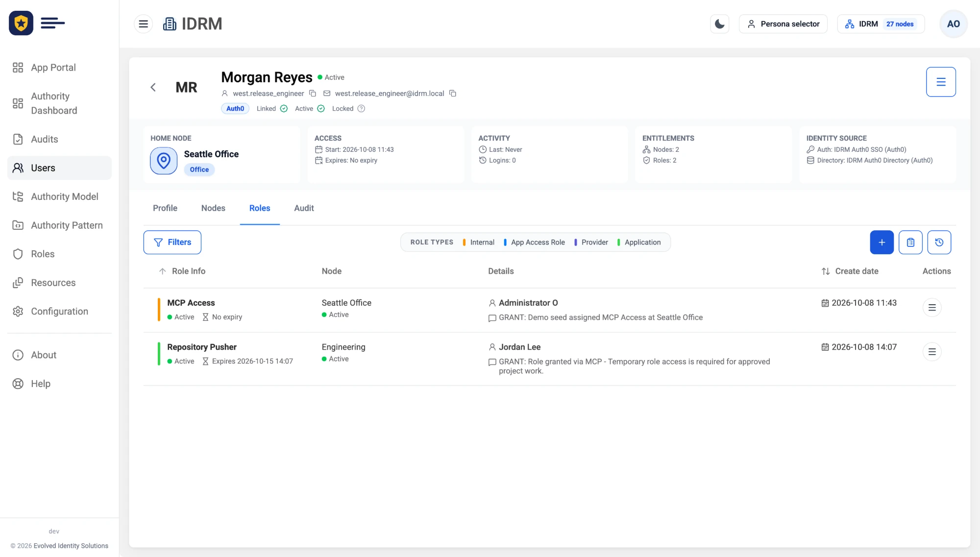Open the Audit tab
The width and height of the screenshot is (980, 557).
pyautogui.click(x=304, y=208)
